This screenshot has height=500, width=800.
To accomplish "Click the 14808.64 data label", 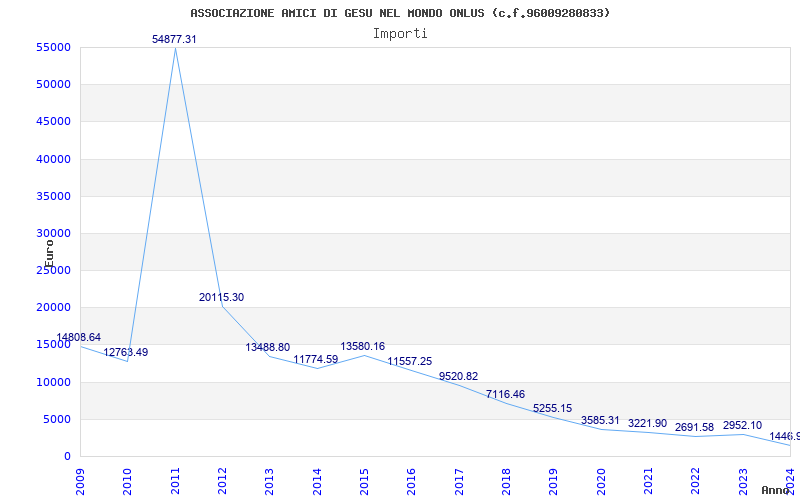I will click(79, 337).
